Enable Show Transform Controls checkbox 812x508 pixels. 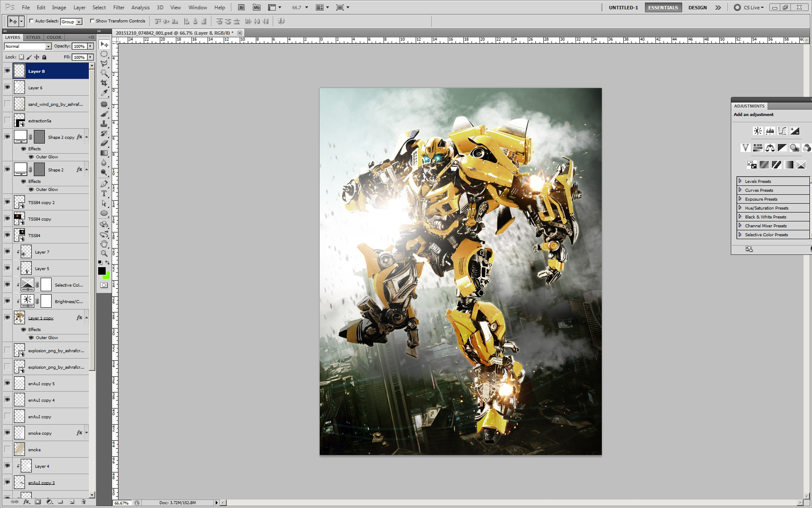(x=92, y=21)
